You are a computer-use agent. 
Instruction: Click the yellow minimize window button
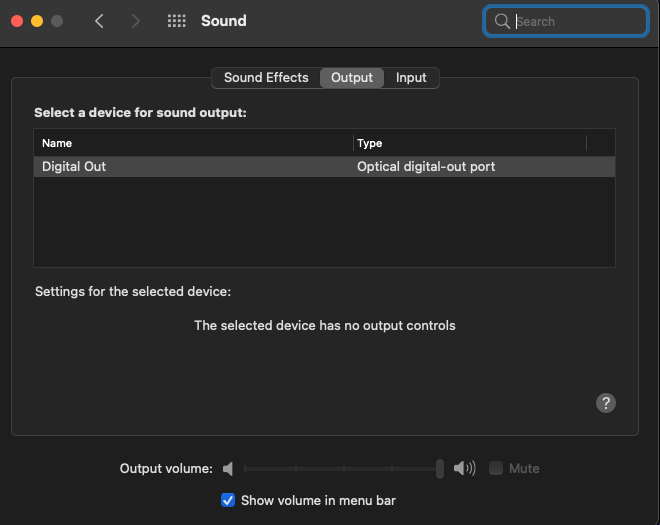click(x=37, y=21)
